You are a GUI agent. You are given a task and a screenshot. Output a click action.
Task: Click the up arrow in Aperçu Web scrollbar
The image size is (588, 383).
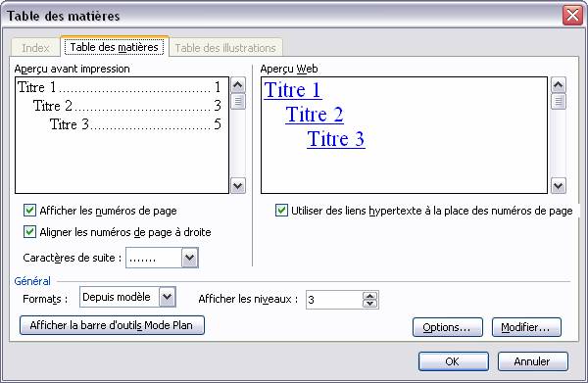click(559, 85)
